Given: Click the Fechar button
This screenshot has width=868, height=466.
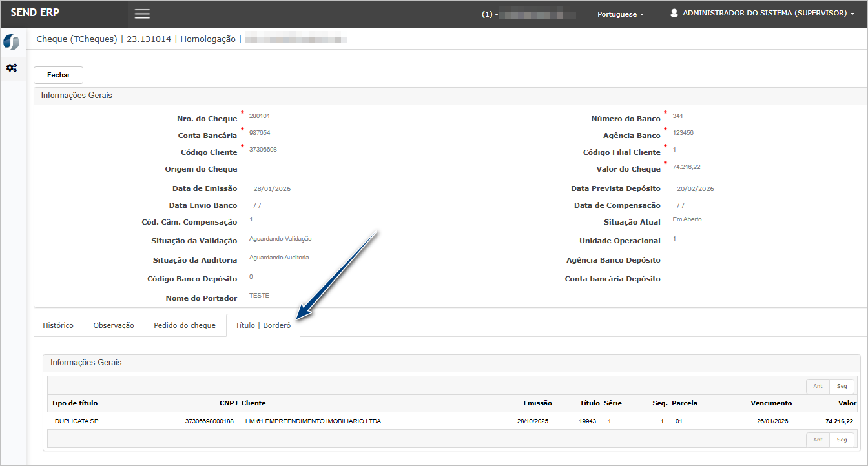Looking at the screenshot, I should click(x=58, y=75).
